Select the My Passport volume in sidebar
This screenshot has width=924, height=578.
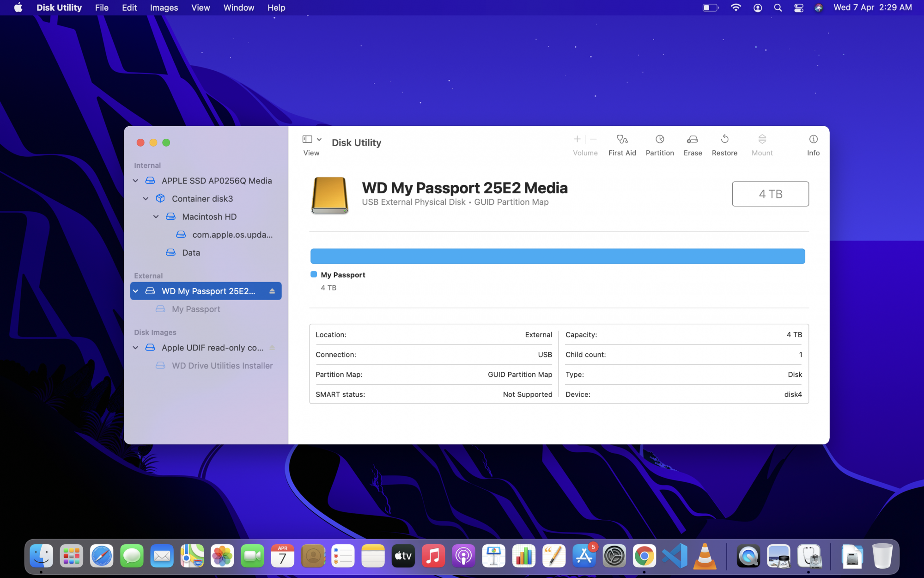pos(196,309)
